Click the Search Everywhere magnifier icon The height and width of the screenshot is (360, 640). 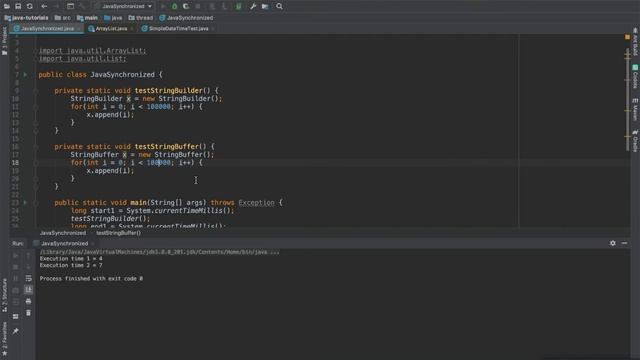click(x=279, y=6)
